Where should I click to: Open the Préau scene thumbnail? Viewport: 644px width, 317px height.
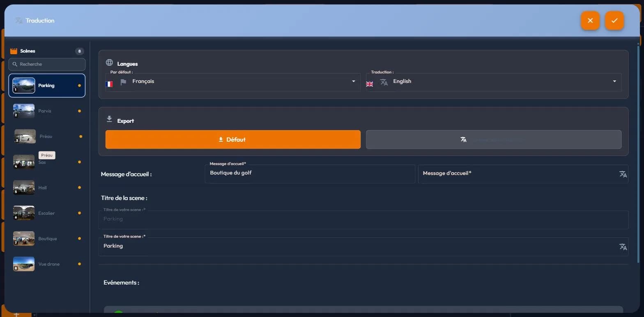(25, 136)
